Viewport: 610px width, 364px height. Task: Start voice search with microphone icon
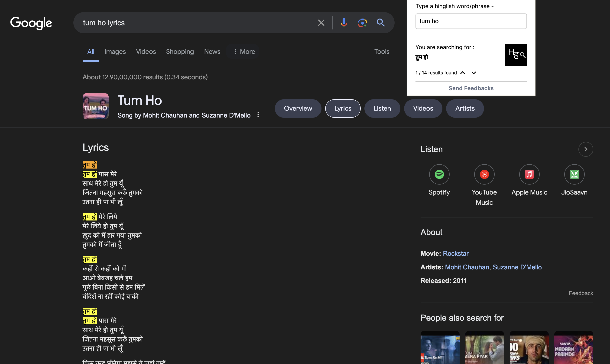point(344,23)
